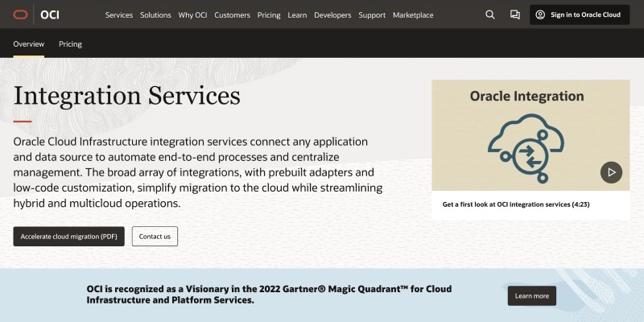Open the Services menu

118,14
